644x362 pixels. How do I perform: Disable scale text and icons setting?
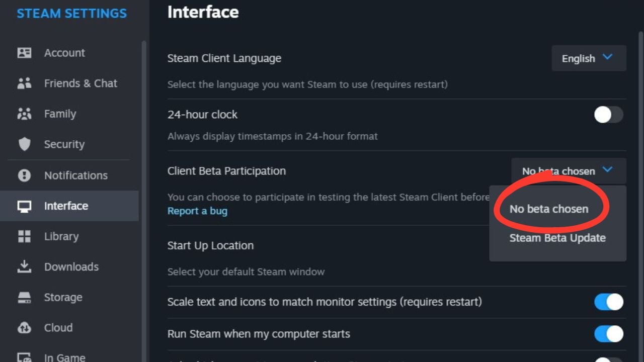click(608, 302)
